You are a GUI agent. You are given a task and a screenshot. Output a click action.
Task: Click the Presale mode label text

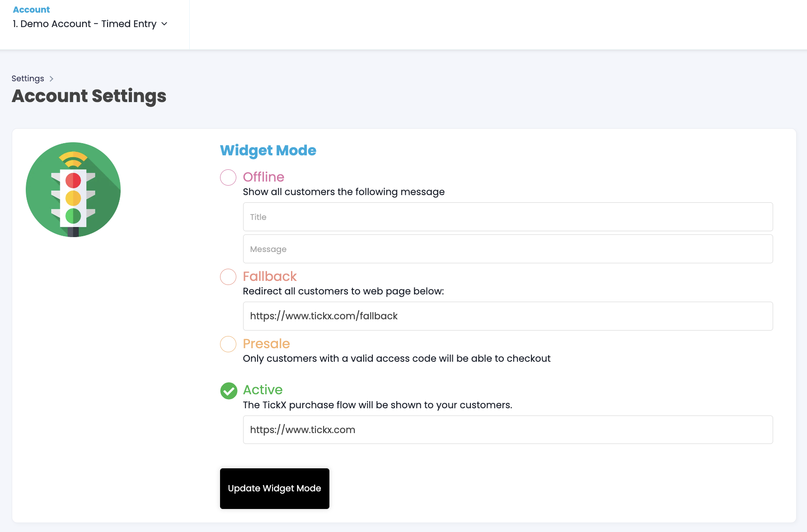[x=266, y=344]
